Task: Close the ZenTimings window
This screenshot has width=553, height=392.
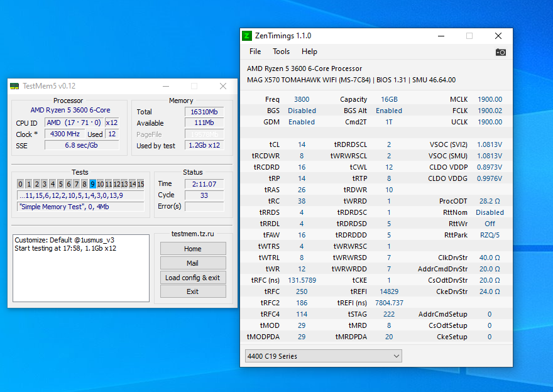Action: 498,36
